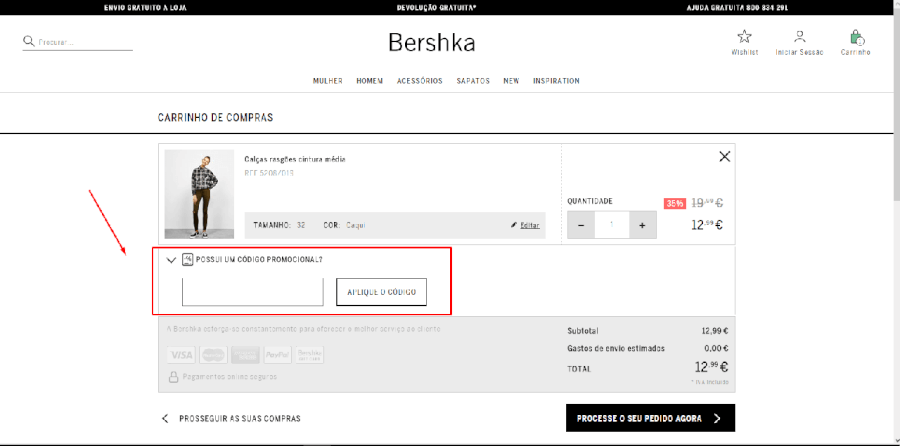Open the Carrinho bag icon
The height and width of the screenshot is (446, 900).
(856, 37)
